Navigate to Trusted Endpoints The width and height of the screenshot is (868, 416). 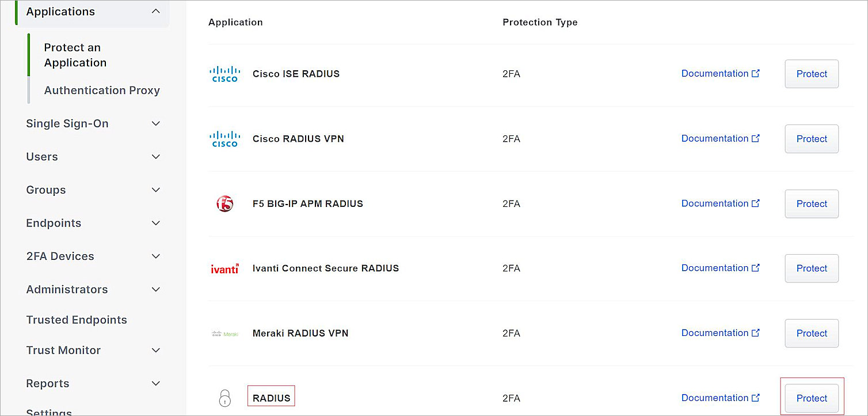pos(77,319)
